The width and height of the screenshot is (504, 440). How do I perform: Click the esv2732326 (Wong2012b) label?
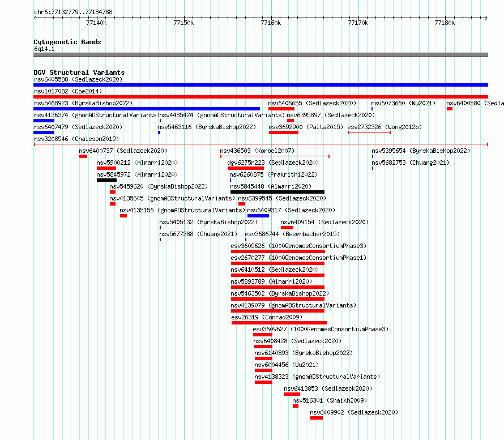tap(385, 127)
